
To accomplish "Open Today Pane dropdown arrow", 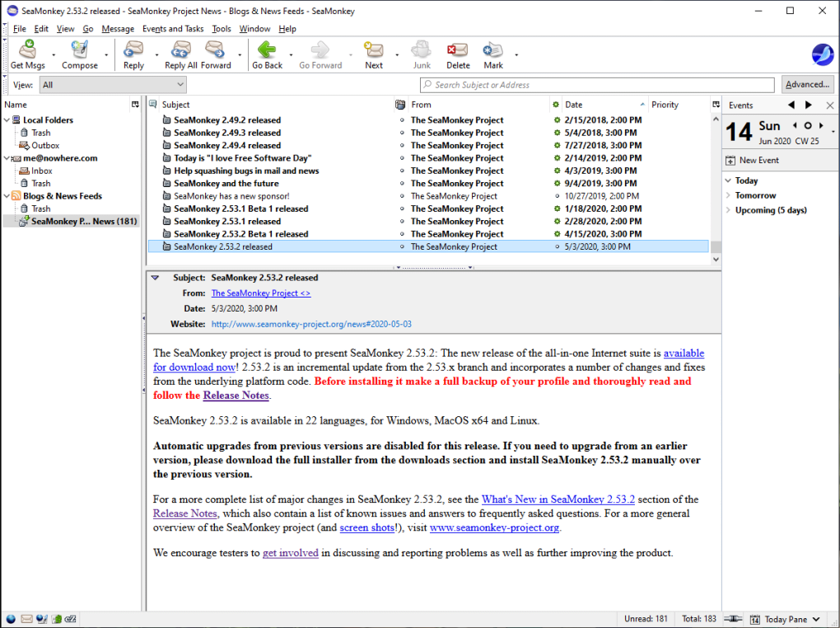I will (x=816, y=620).
